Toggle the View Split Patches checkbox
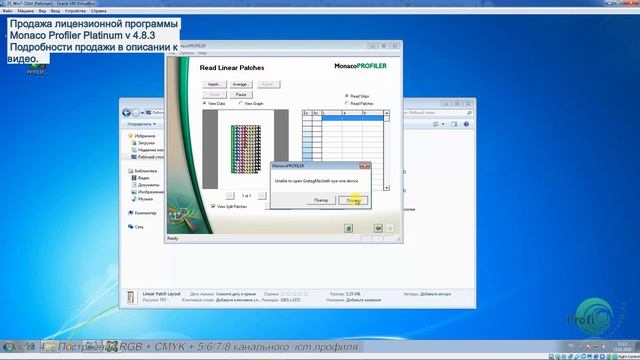The width and height of the screenshot is (640, 360). point(229,207)
